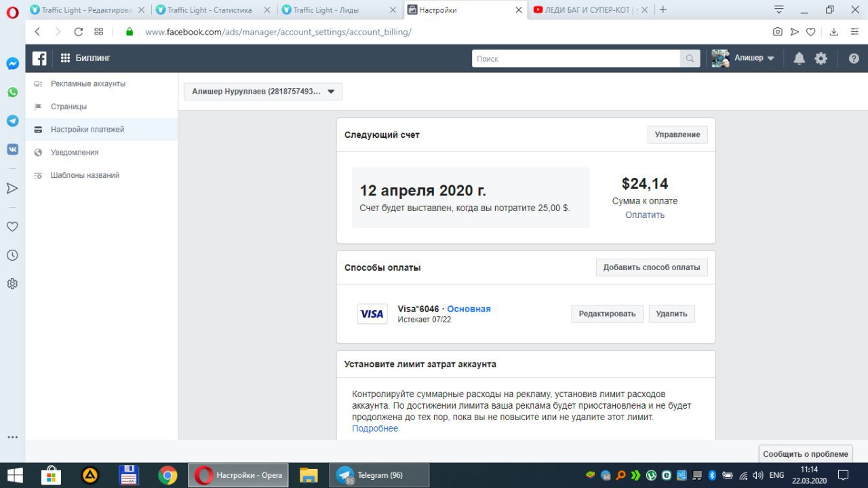
Task: Click the search magnifier button
Action: pos(690,58)
